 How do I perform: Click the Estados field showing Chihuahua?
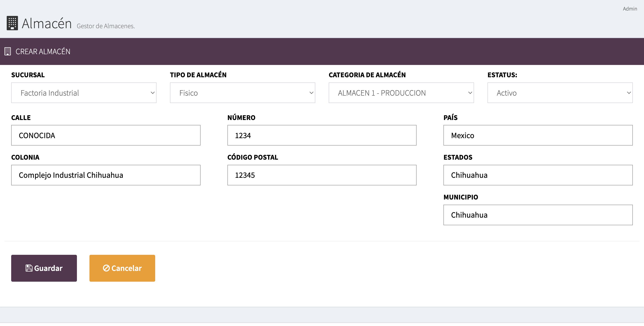(538, 175)
